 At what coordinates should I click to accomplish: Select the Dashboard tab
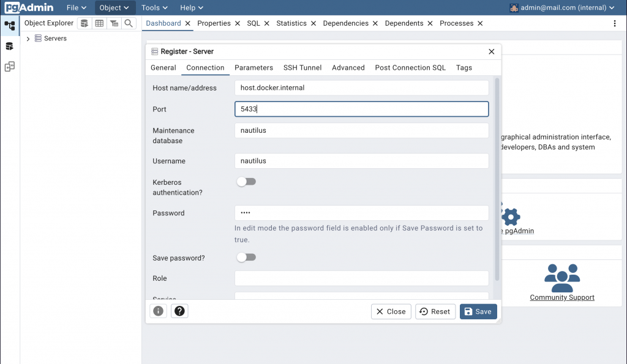click(163, 24)
